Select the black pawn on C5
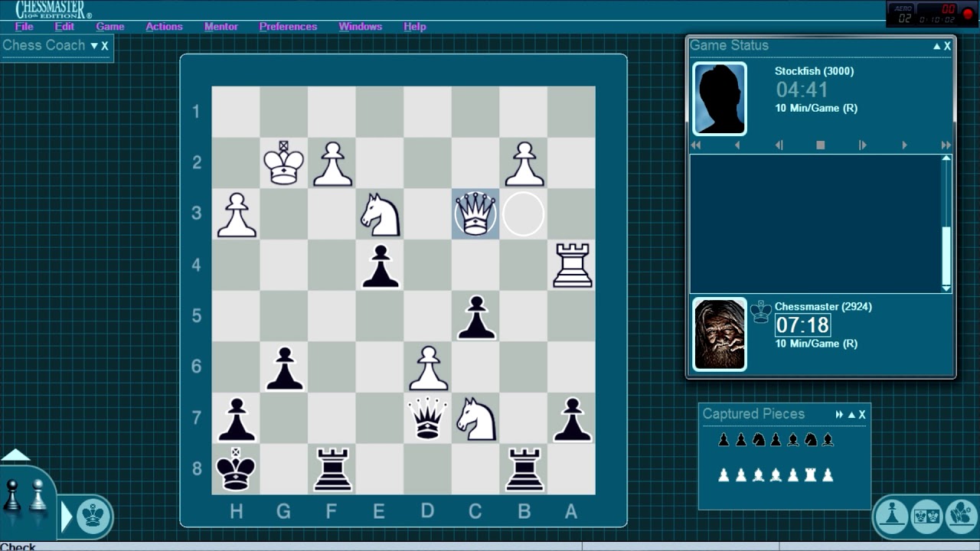980x551 pixels. click(x=476, y=317)
